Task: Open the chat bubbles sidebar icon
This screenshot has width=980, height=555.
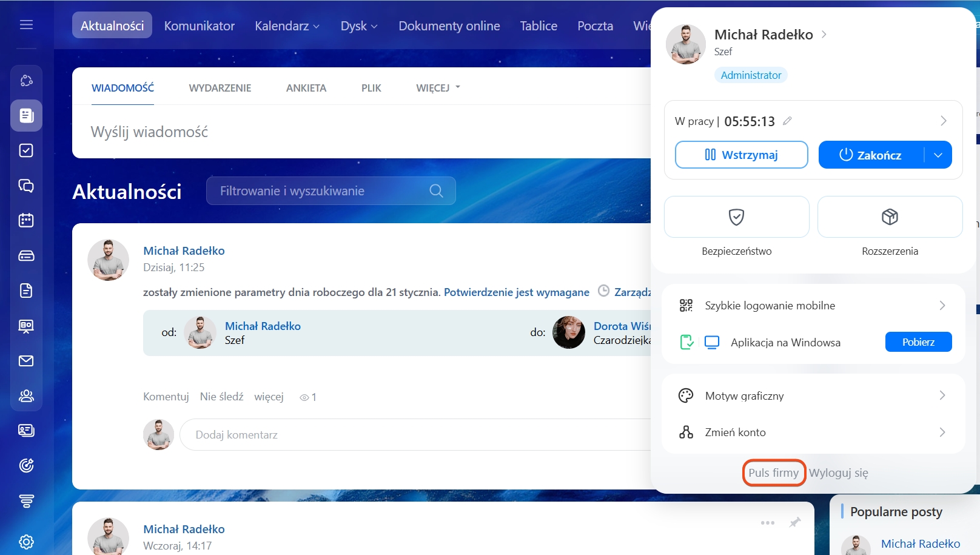Action: 26,186
